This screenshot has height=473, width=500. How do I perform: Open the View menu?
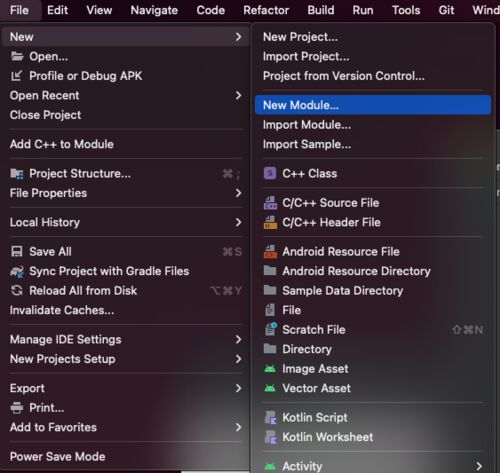(99, 10)
